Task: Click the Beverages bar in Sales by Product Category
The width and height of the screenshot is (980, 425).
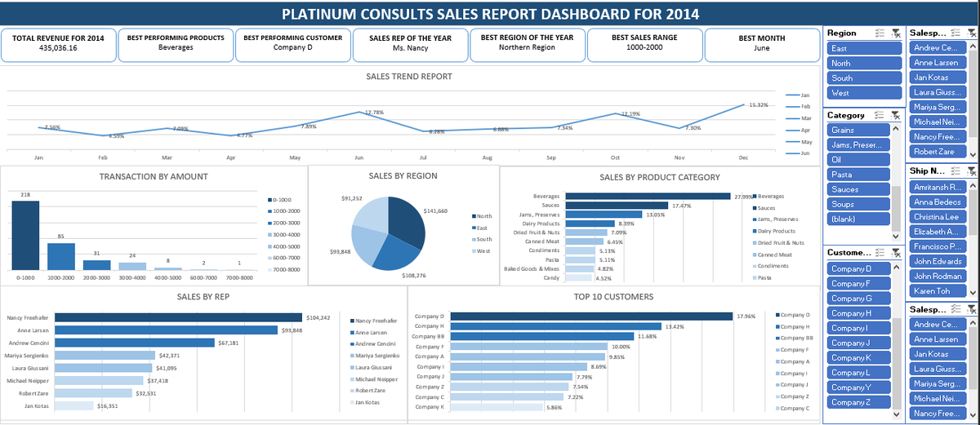Action: coord(646,196)
